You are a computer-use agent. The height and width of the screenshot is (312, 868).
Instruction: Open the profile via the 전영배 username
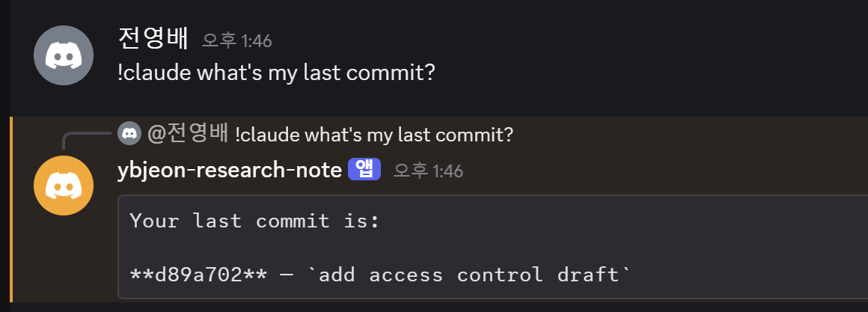tap(153, 39)
